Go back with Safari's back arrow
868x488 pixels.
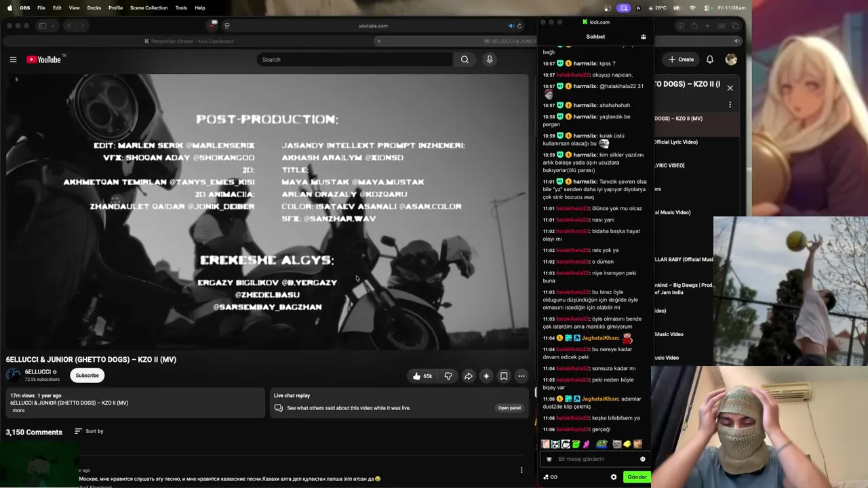pos(69,26)
